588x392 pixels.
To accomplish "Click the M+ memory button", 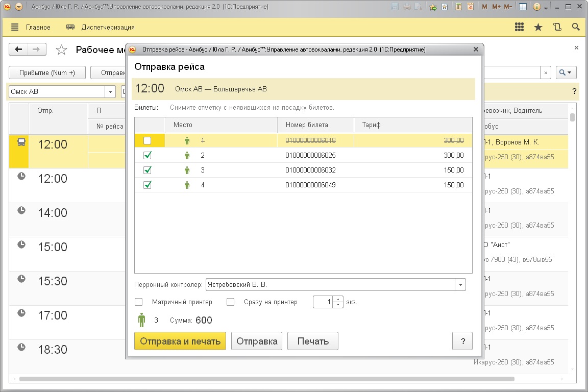I will [x=496, y=7].
